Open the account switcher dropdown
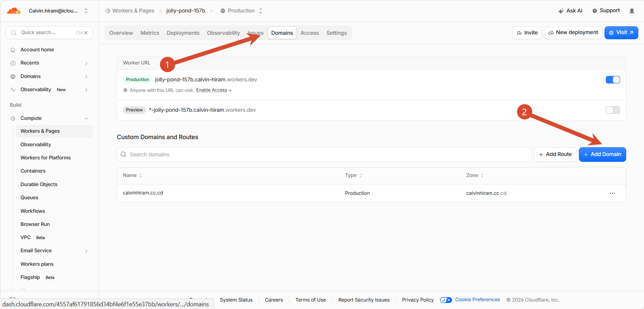The image size is (644, 309). pos(86,11)
